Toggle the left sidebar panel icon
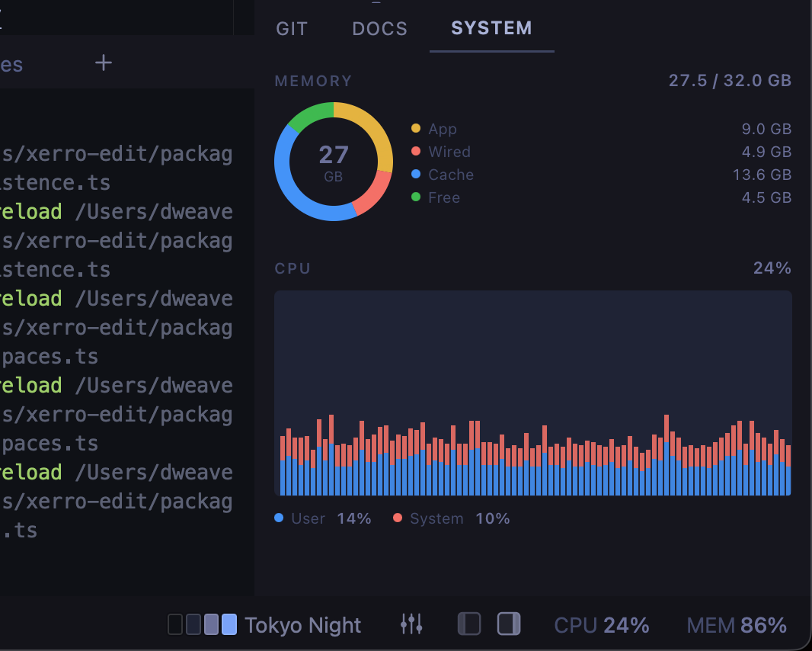812x651 pixels. click(x=469, y=624)
